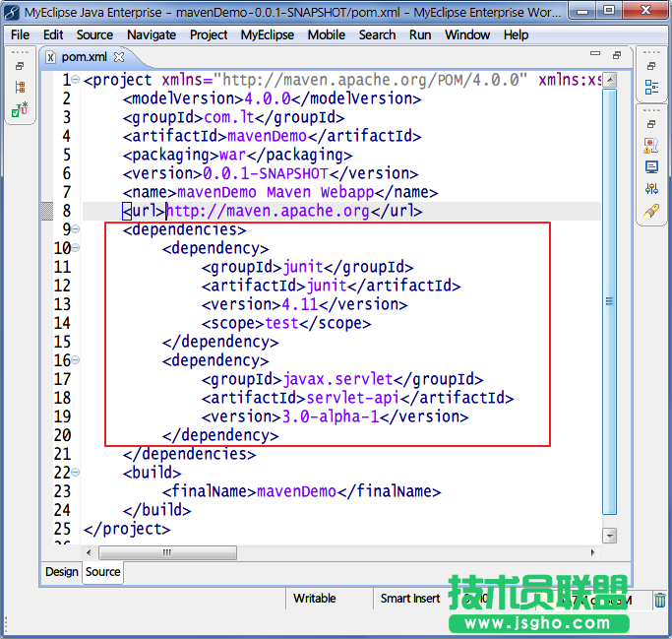Click the artifactId value mavenDemo on line 4
The width and height of the screenshot is (672, 639).
click(267, 136)
